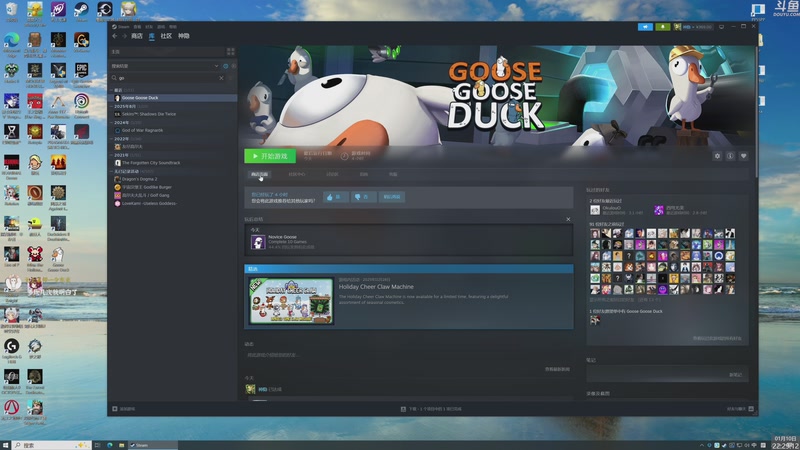This screenshot has height=450, width=800.
Task: Select Sekiro: Shadows Die Twice in library
Action: click(172, 114)
